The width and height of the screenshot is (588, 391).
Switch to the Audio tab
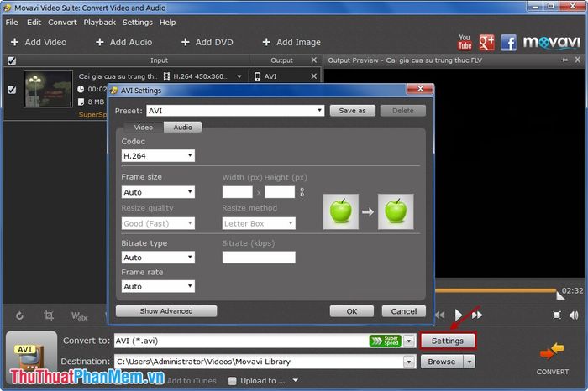[x=182, y=128]
